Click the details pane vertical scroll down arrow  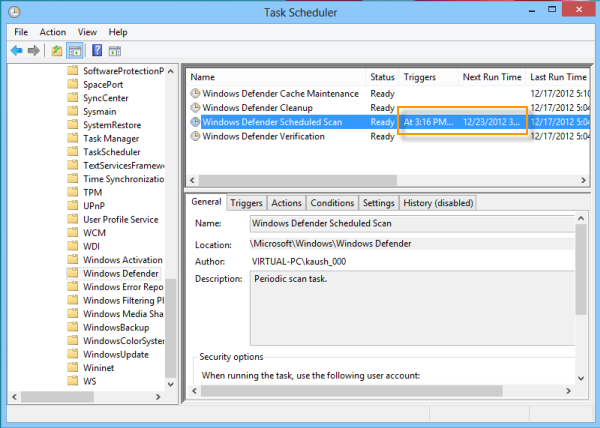[x=581, y=378]
